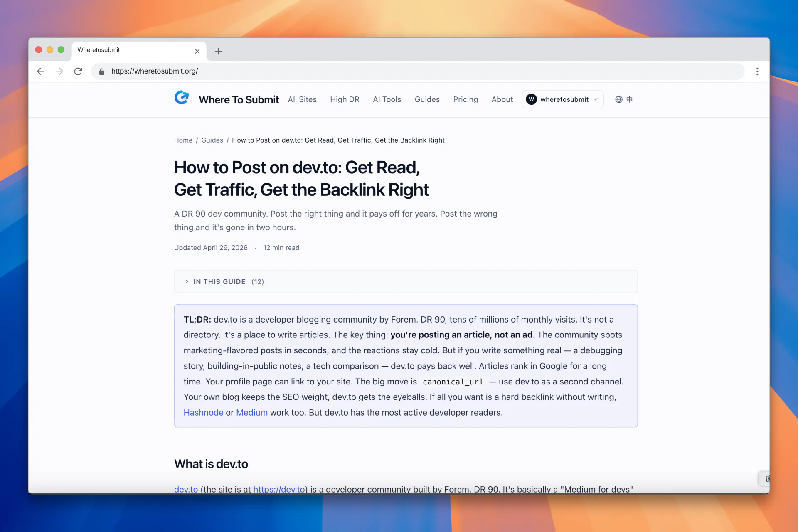The width and height of the screenshot is (798, 532).
Task: Click the Where To Submit site title
Action: 239,100
